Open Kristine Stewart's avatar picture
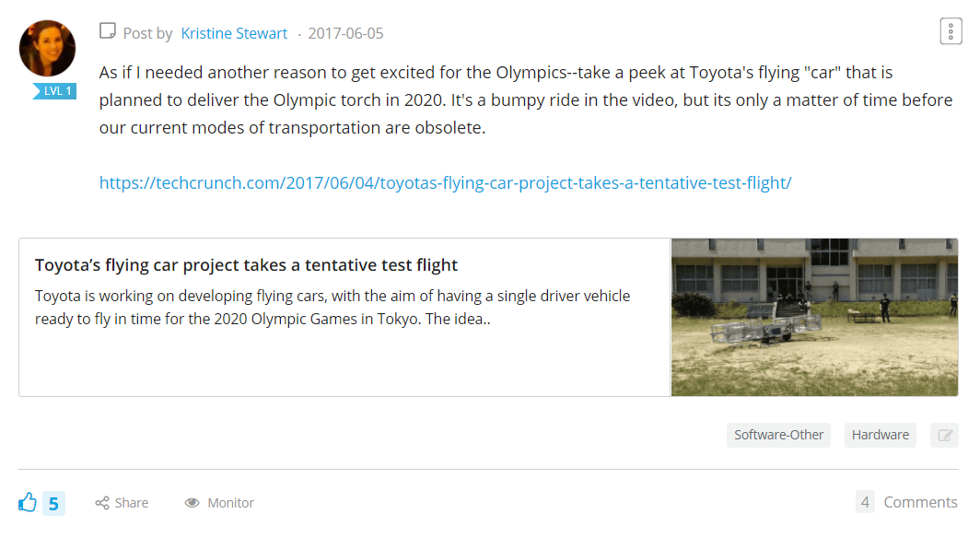Screen dimensions: 980x537 pyautogui.click(x=48, y=48)
